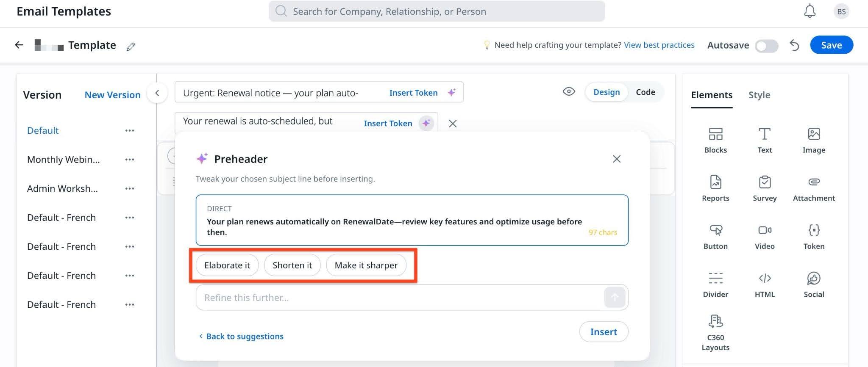This screenshot has height=367, width=868.
Task: Add a Button element
Action: click(715, 237)
